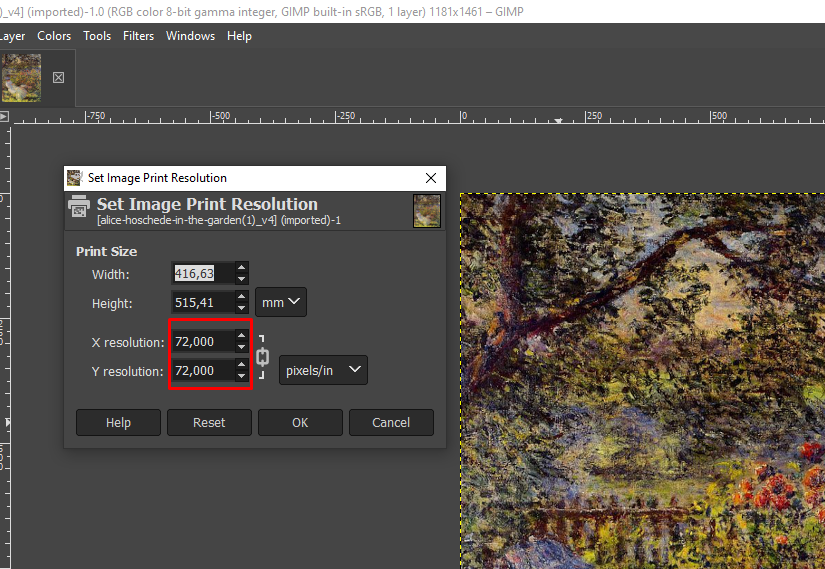This screenshot has width=825, height=569.
Task: Decrease the print Height with the down arrow
Action: tap(242, 308)
